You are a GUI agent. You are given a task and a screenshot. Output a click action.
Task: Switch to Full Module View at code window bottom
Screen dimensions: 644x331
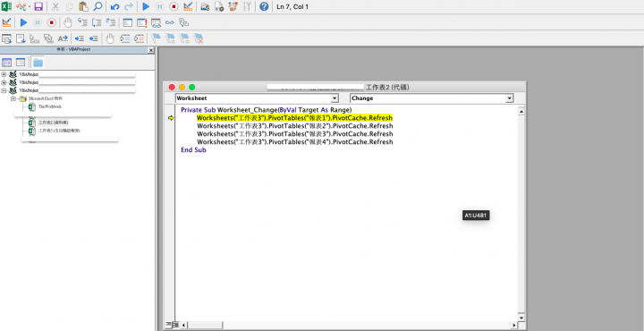pos(175,325)
